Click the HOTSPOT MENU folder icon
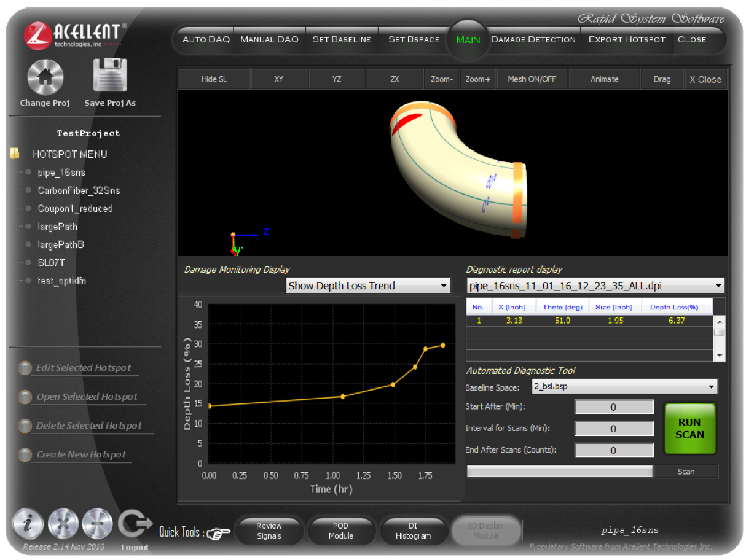 (14, 153)
